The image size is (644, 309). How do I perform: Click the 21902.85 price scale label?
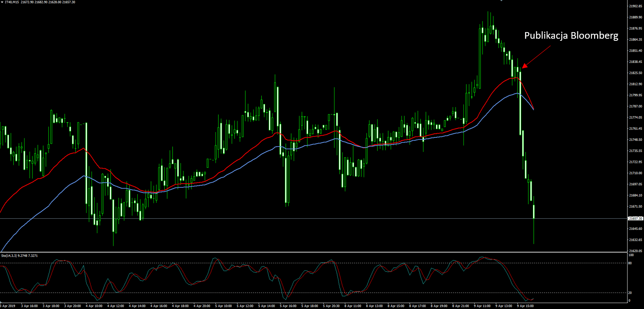point(635,6)
